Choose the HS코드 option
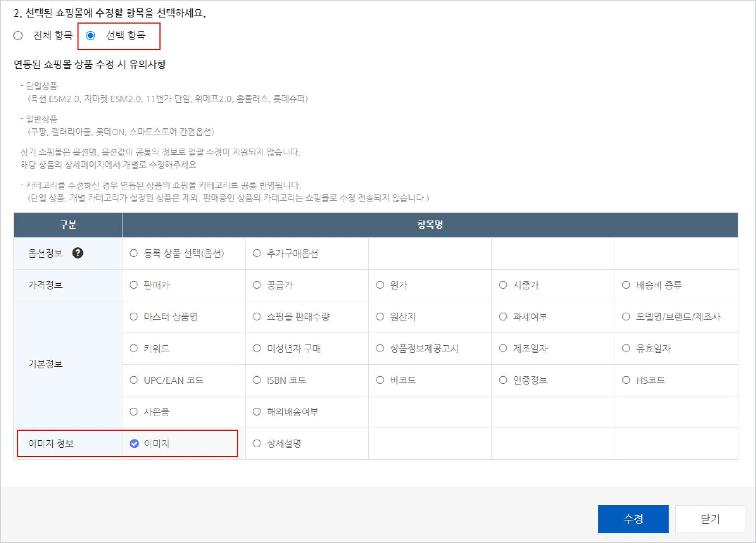756x543 pixels. click(x=626, y=380)
